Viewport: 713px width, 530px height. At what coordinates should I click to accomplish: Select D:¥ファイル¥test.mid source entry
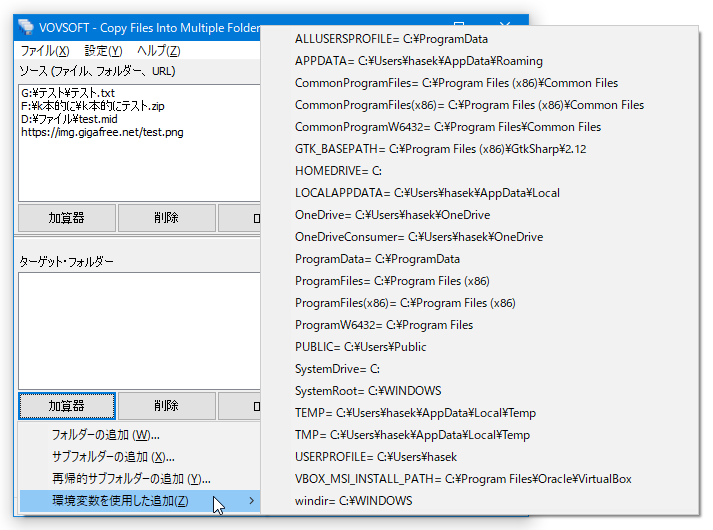coord(69,119)
